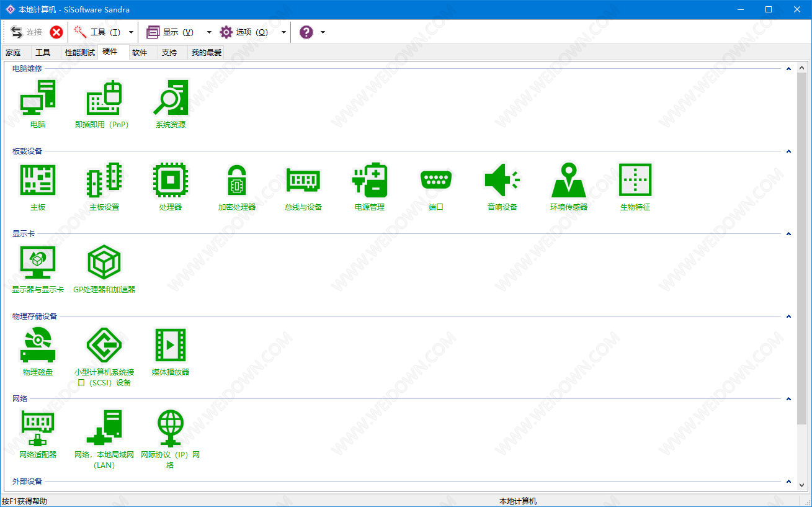Screen dimensions: 812x507
Task: Click the red disconnect X toolbar icon
Action: [56, 32]
